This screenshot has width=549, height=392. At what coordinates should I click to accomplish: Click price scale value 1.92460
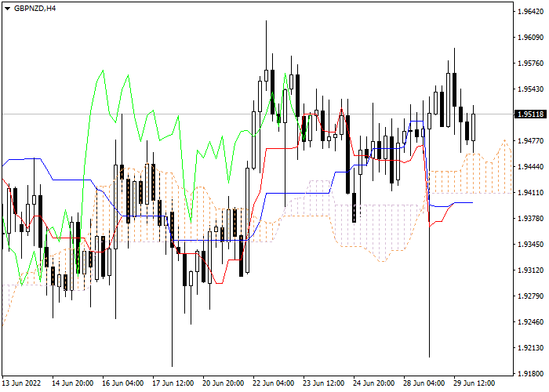pyautogui.click(x=530, y=322)
